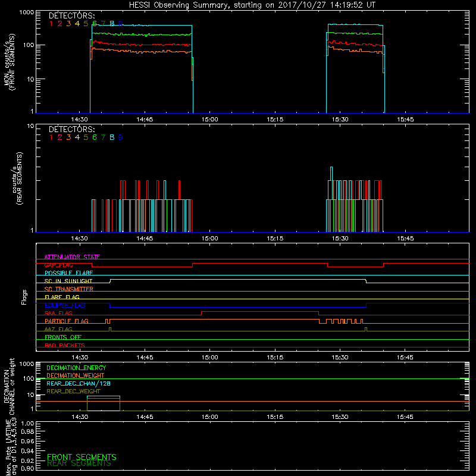Image resolution: width=476 pixels, height=476 pixels.
Task: Click the 10 tick label on the rear segments axis
Action: [31, 126]
